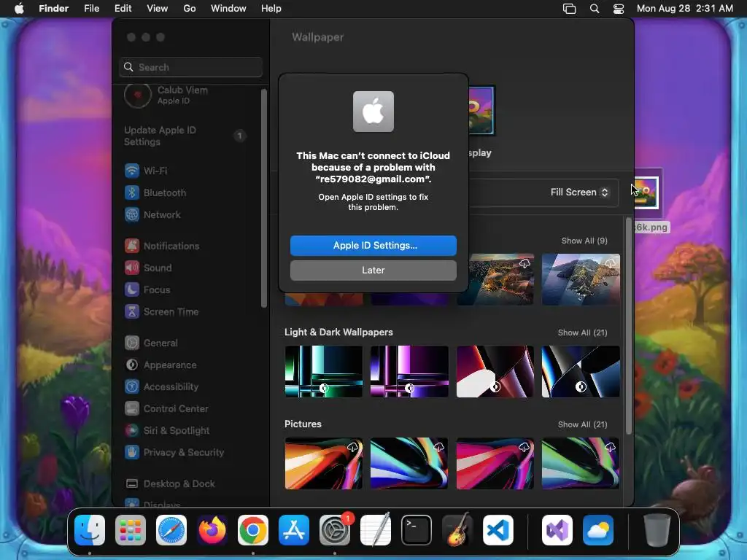Open the Finder menu

click(x=54, y=9)
